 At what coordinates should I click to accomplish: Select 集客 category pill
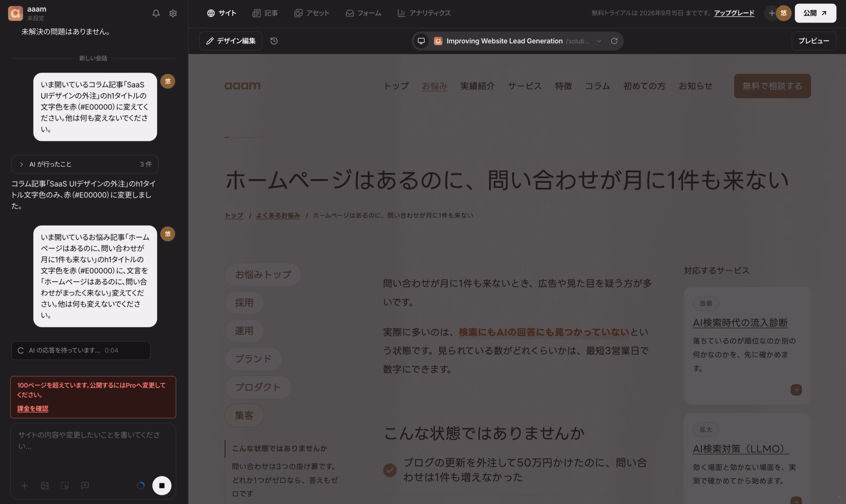pyautogui.click(x=244, y=415)
